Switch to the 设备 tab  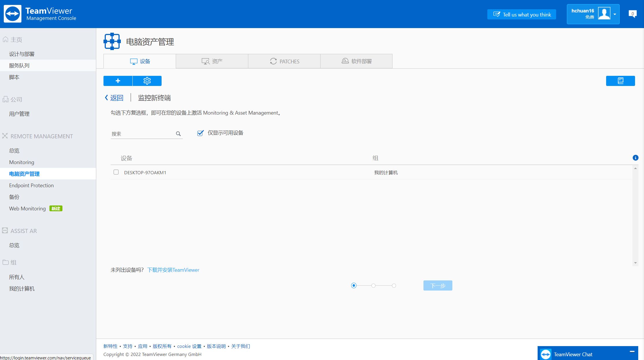(140, 61)
